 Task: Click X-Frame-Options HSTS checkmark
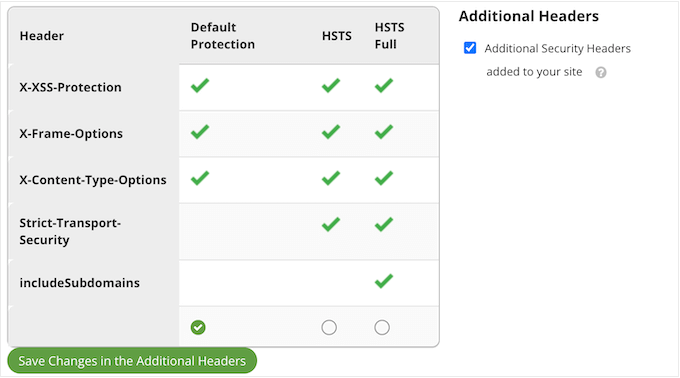pyautogui.click(x=331, y=132)
